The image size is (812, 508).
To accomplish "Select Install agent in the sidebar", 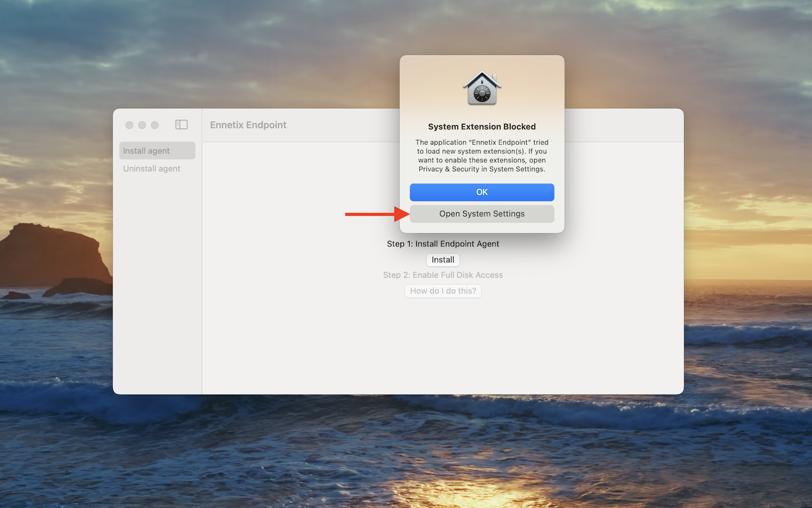I will (x=157, y=150).
